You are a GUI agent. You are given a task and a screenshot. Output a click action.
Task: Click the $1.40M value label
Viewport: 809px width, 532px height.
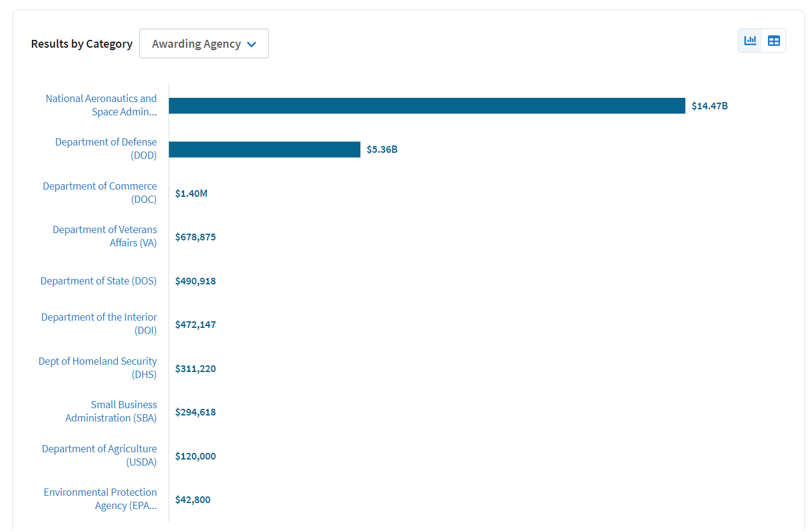point(191,193)
